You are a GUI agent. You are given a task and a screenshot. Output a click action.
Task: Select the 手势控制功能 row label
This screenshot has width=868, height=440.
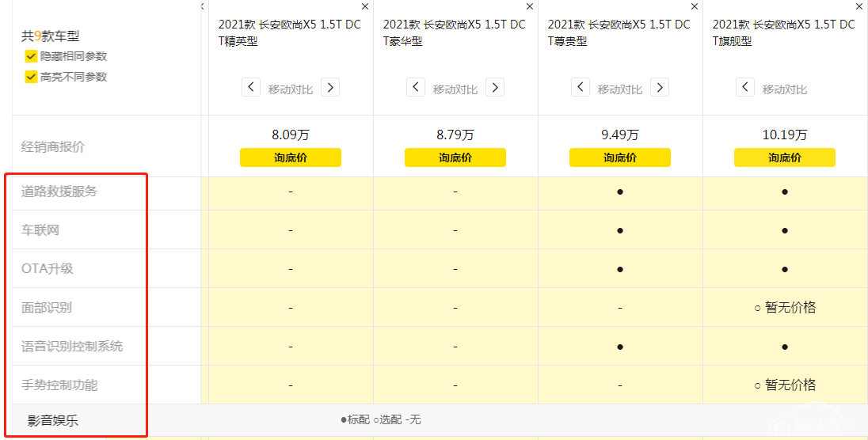59,385
